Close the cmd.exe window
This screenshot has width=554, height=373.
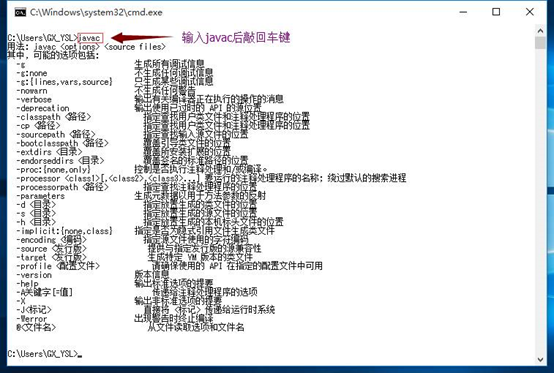pyautogui.click(x=529, y=12)
